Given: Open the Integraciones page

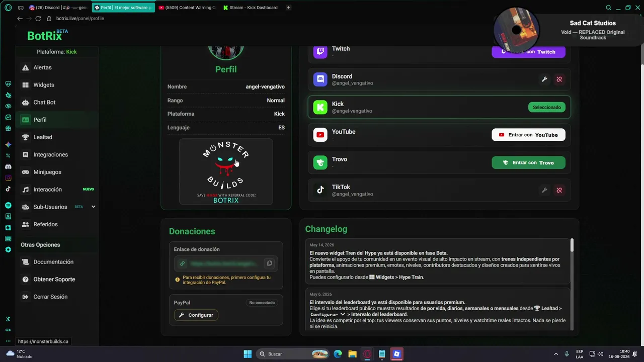Looking at the screenshot, I should (x=50, y=154).
